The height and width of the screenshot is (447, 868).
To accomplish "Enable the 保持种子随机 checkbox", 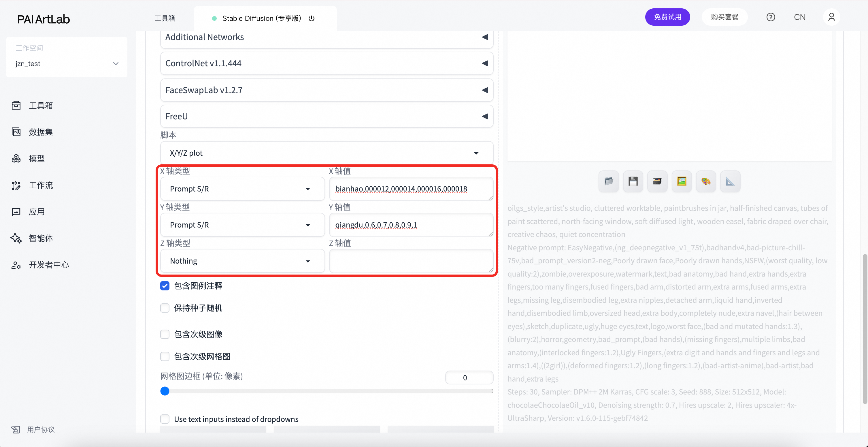I will click(165, 308).
